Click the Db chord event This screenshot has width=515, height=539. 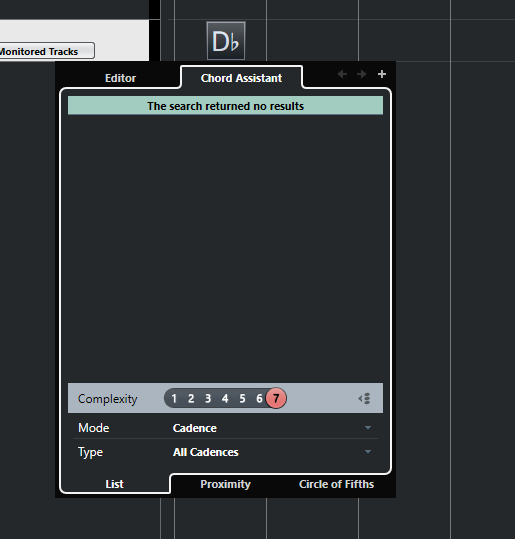pyautogui.click(x=226, y=41)
